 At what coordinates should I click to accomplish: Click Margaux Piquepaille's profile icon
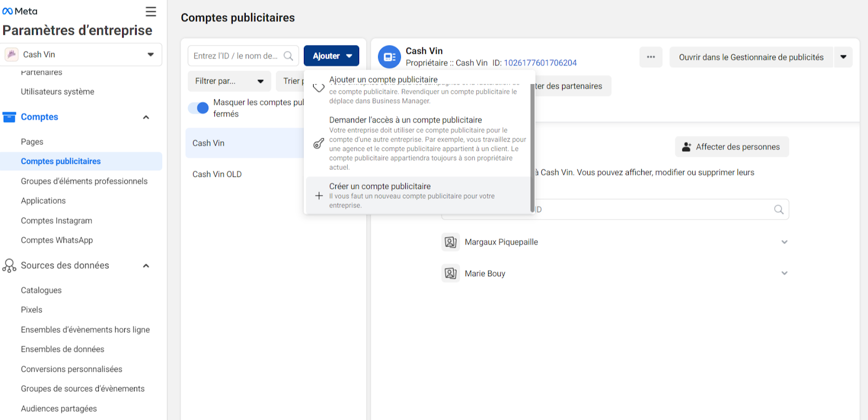451,242
